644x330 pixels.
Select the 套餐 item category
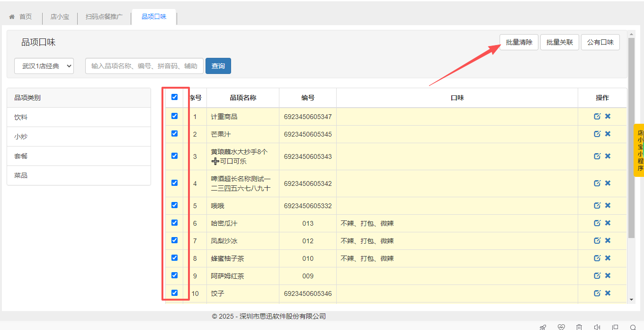21,156
